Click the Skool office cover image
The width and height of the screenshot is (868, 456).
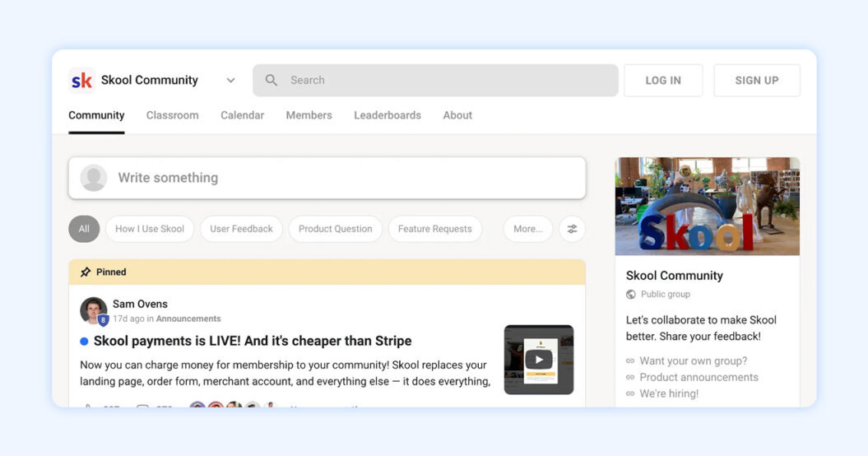click(708, 206)
